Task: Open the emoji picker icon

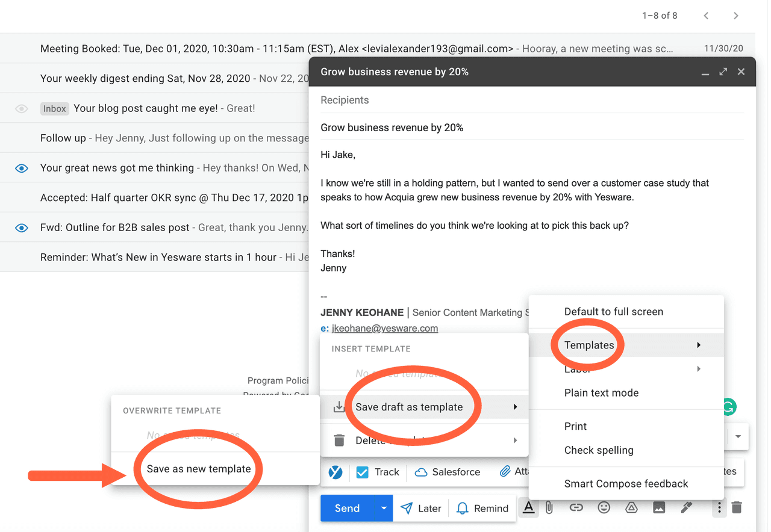Action: pos(604,507)
